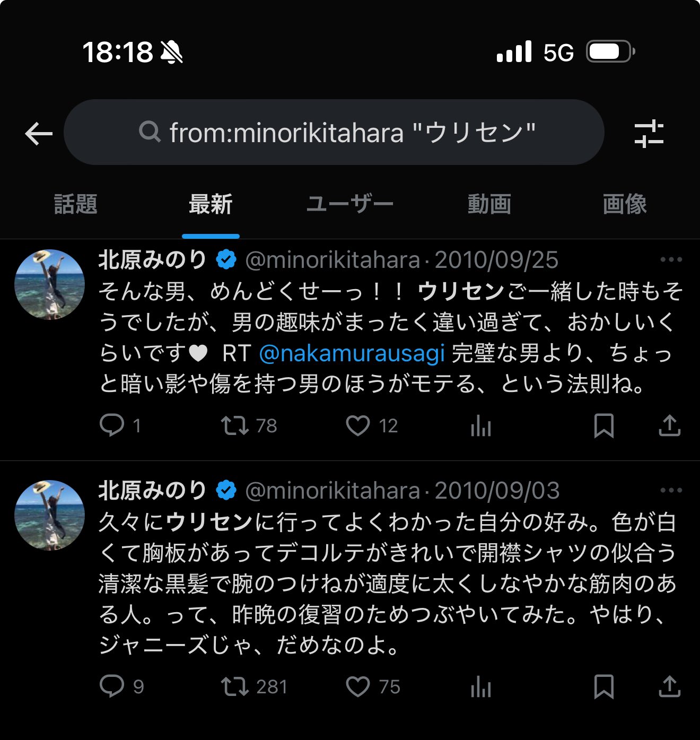Bookmark the 2010/09/25 post
Image resolution: width=700 pixels, height=740 pixels.
click(603, 425)
